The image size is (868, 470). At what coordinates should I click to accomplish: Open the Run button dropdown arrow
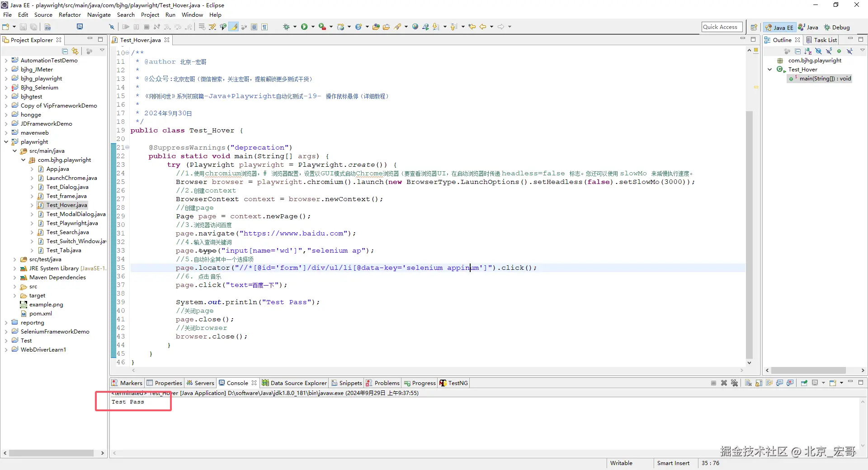(x=312, y=27)
